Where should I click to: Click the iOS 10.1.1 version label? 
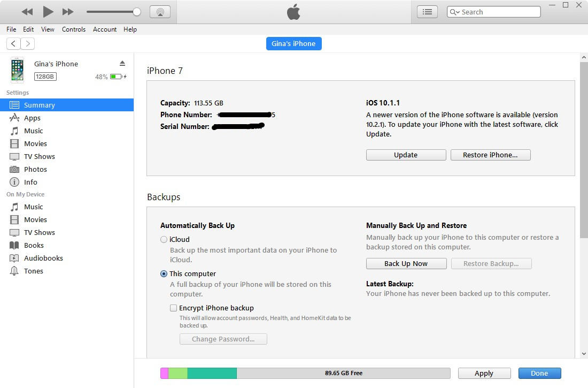pos(383,103)
